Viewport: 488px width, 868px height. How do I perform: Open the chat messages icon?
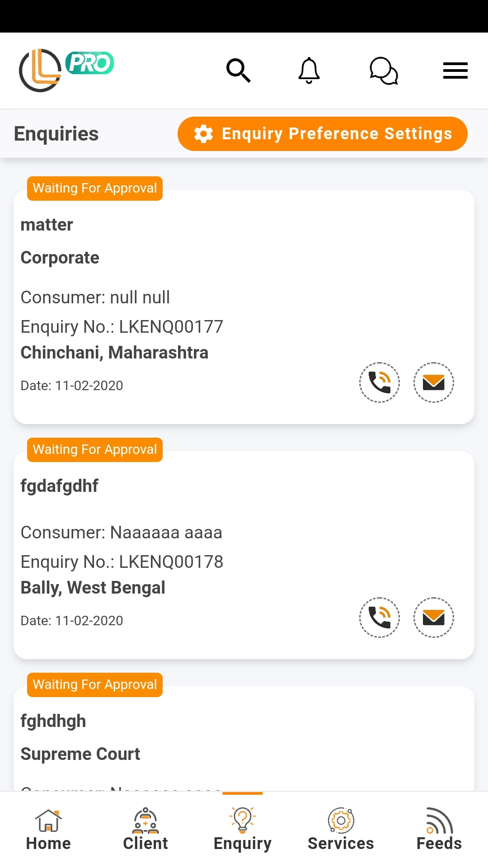[x=384, y=71]
